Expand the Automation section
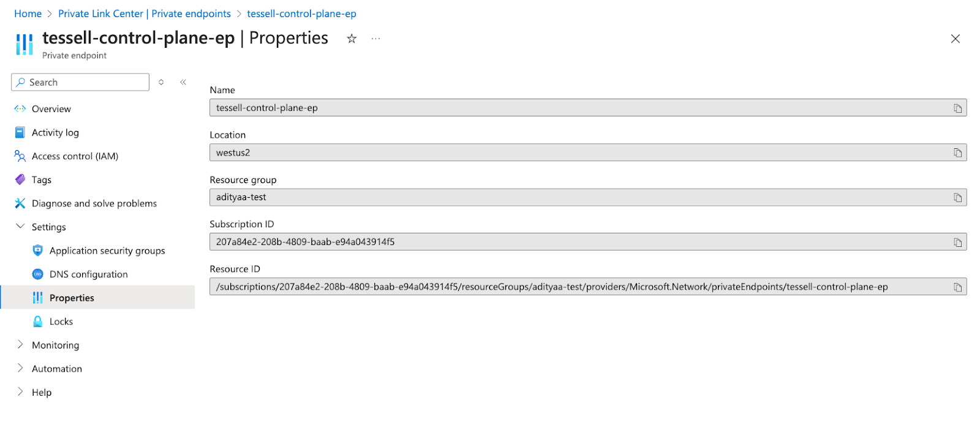 click(x=20, y=368)
